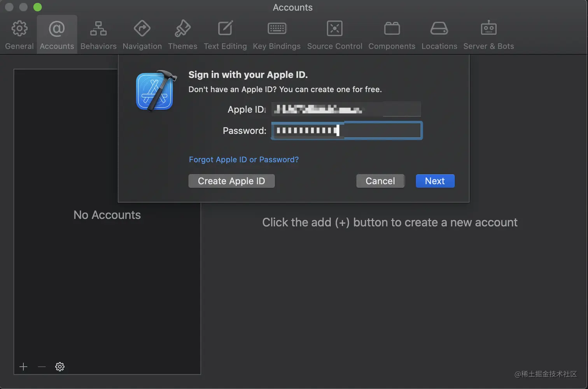Click the No Accounts placeholder text
Viewport: 588px width, 389px height.
(x=107, y=215)
